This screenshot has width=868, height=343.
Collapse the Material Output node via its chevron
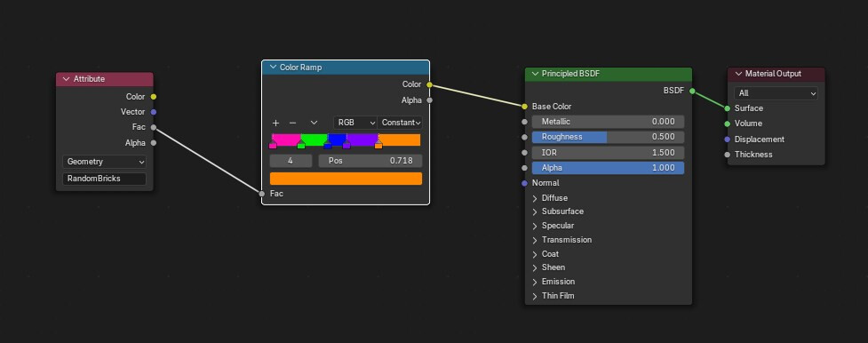738,74
